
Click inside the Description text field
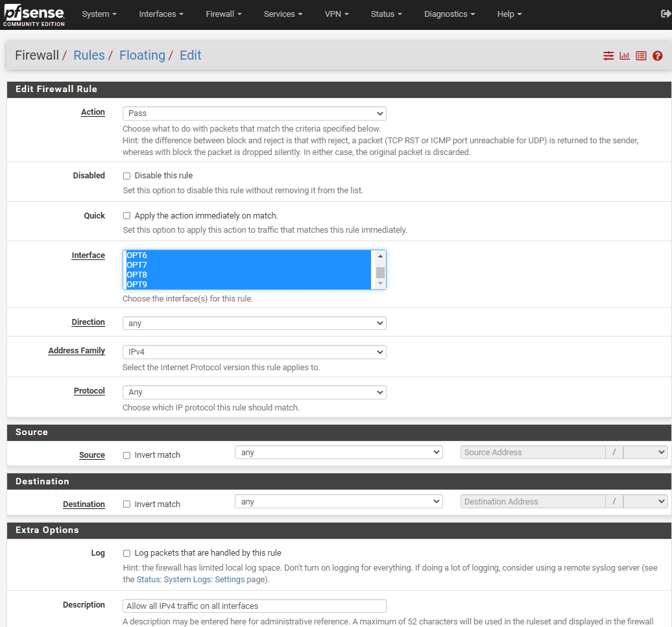[x=254, y=605]
